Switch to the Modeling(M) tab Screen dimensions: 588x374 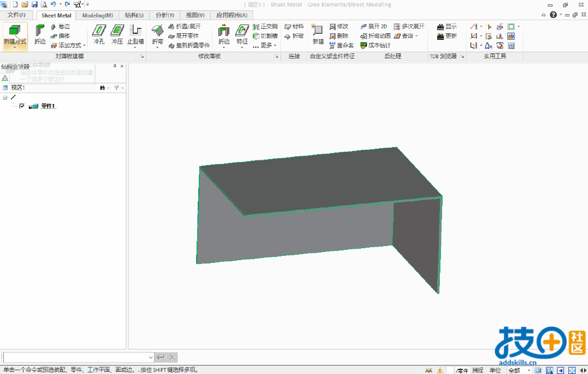point(97,15)
